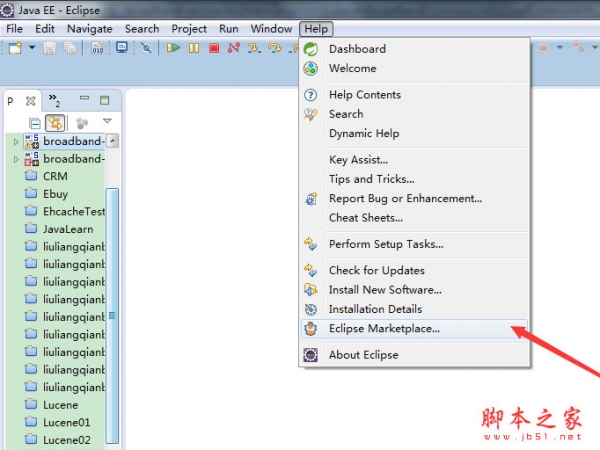This screenshot has height=450, width=600.
Task: Click the JavaLearn folder icon
Action: click(x=31, y=228)
